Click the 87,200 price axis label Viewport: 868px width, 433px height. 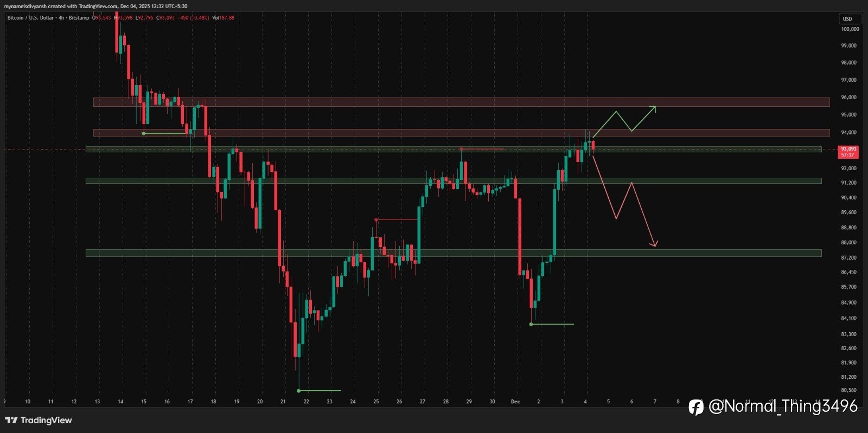pyautogui.click(x=849, y=257)
